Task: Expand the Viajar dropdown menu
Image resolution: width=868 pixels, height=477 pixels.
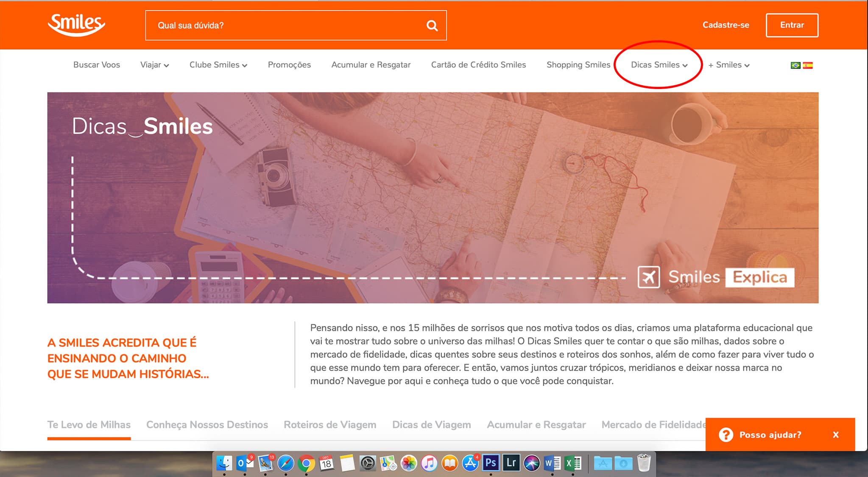Action: pyautogui.click(x=154, y=65)
